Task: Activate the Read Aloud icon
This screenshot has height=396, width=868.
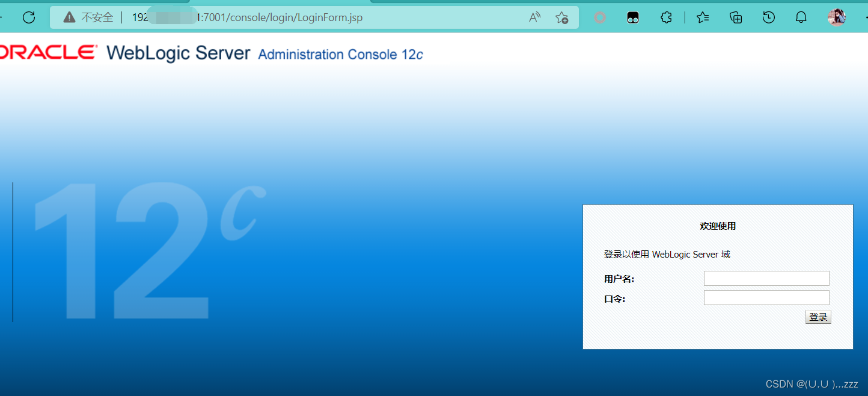Action: coord(534,17)
